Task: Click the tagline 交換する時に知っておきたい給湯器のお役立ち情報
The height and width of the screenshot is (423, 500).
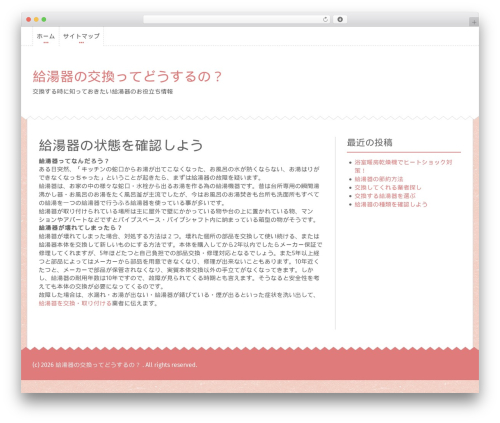Action: click(x=103, y=91)
